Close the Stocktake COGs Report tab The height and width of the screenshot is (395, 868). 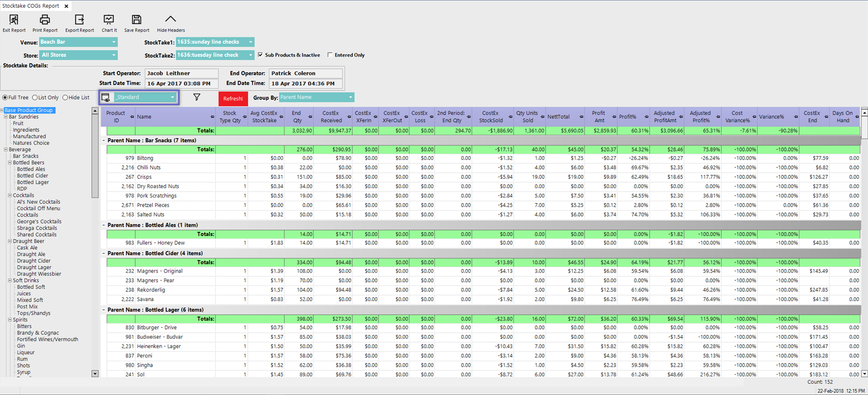pos(66,6)
